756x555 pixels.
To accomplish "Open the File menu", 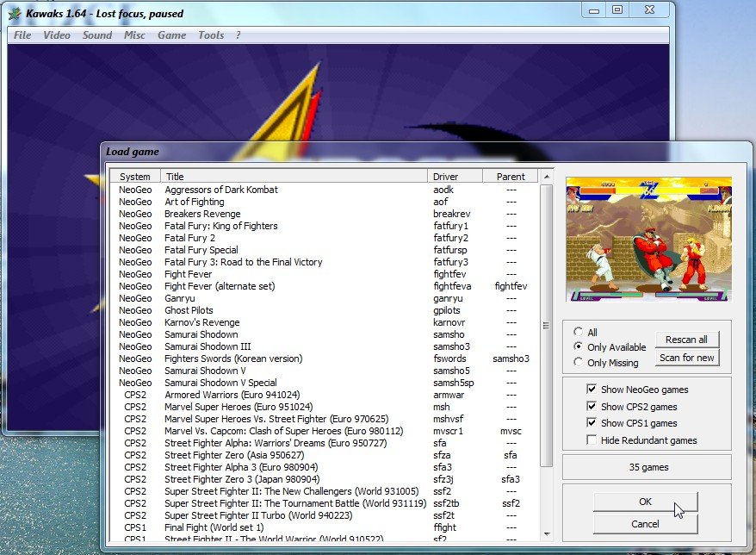I will pyautogui.click(x=22, y=35).
